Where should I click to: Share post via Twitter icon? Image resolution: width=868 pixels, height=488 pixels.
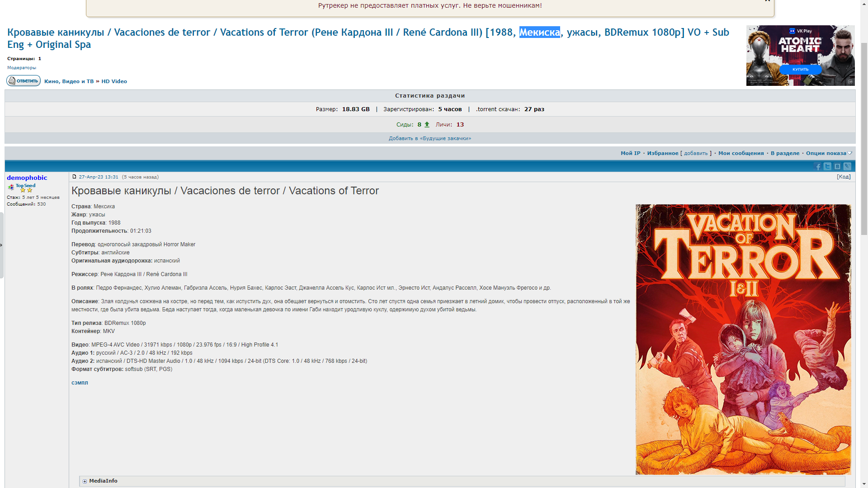click(x=827, y=166)
